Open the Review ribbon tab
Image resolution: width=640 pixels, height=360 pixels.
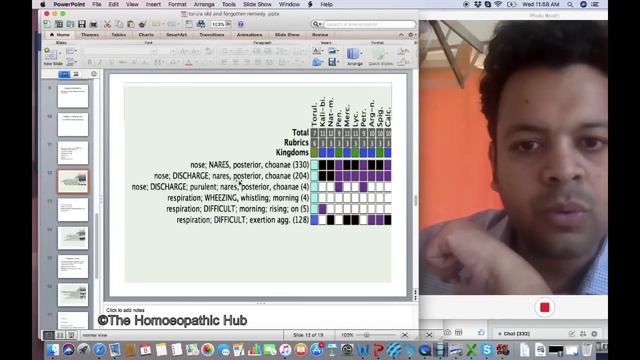click(320, 35)
